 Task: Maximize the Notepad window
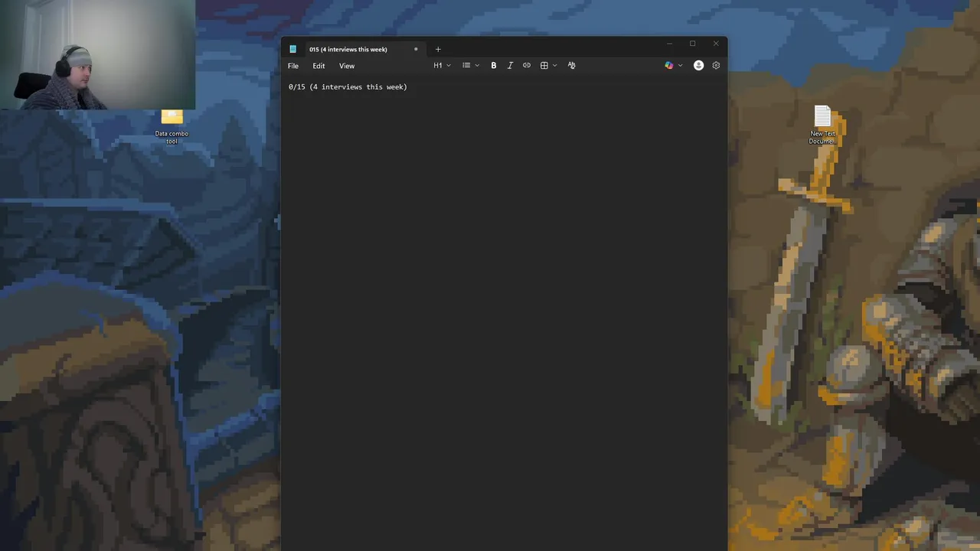point(692,44)
